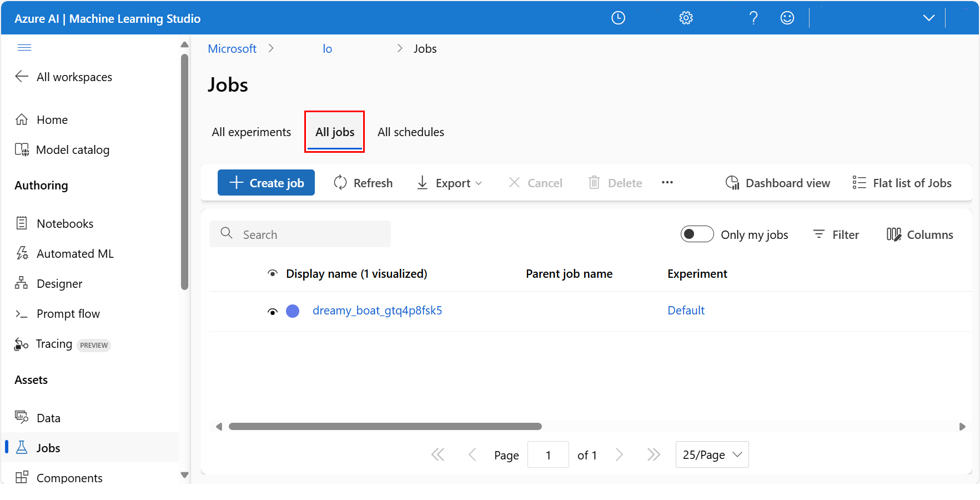This screenshot has height=500, width=980.
Task: Toggle the Only my jobs switch
Action: point(697,234)
